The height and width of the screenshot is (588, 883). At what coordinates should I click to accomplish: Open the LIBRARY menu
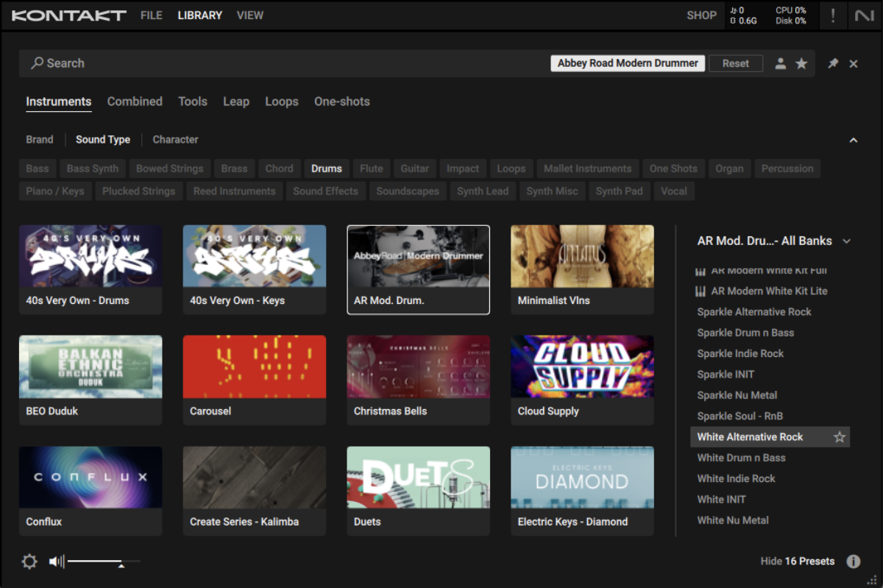[199, 15]
